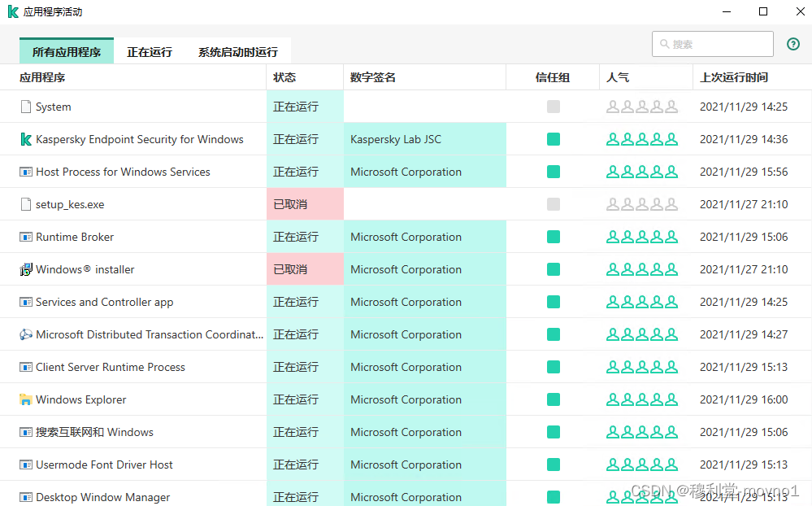Click Kaspersky Endpoint Security row icon
The image size is (812, 506).
(25, 139)
